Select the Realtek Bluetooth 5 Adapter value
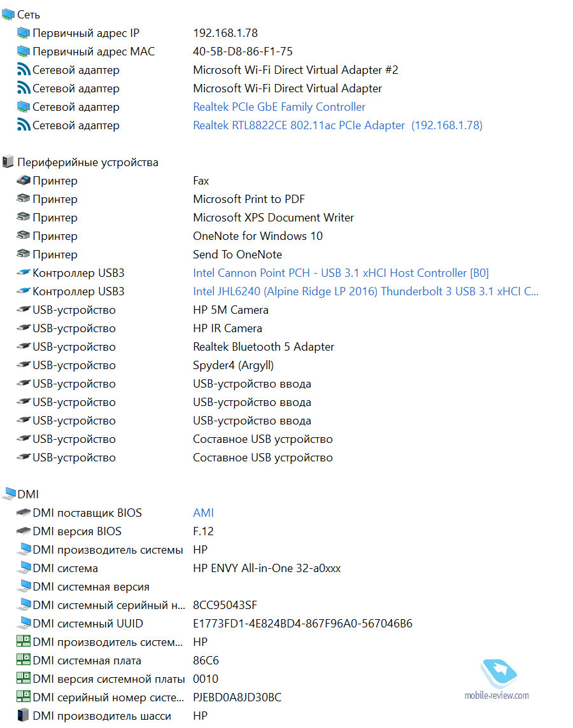Screen dimensions: 573x728 pos(264,347)
